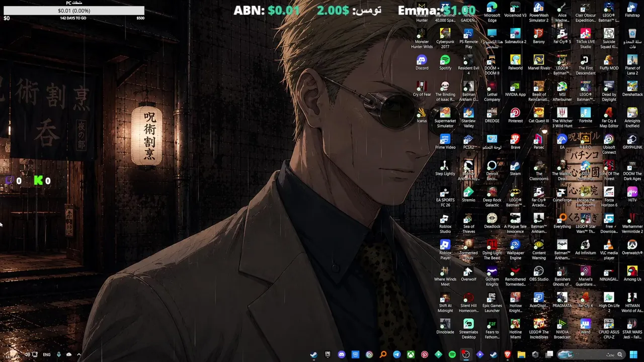This screenshot has height=362, width=644.
Task: Select the Fishstrap desktop shortcut
Action: pos(632,10)
